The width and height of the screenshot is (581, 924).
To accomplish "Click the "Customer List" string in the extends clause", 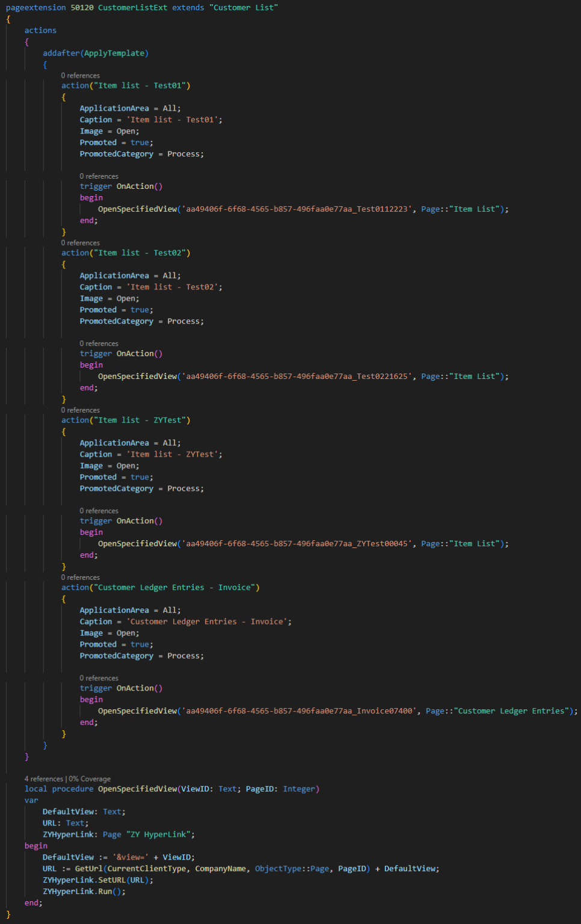I will pos(243,8).
